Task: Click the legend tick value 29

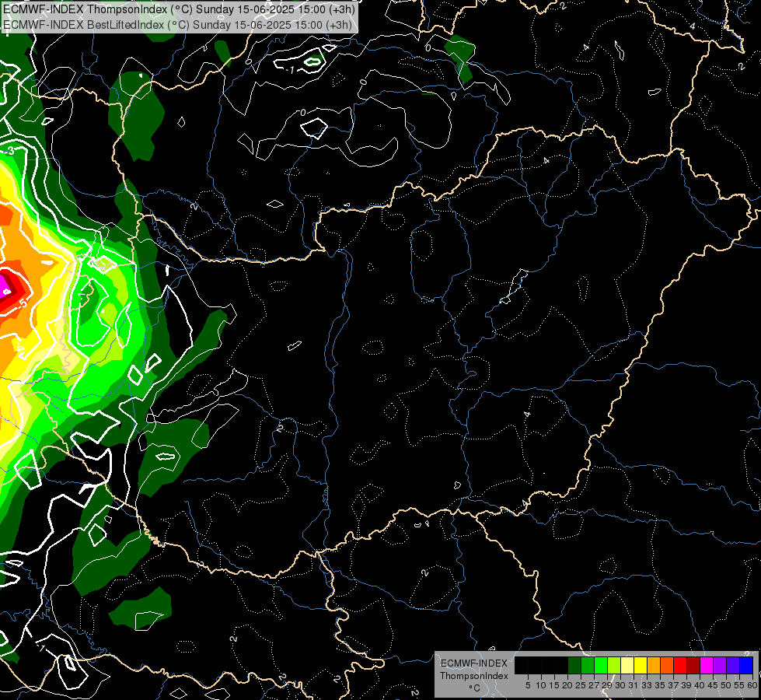Action: (x=607, y=685)
